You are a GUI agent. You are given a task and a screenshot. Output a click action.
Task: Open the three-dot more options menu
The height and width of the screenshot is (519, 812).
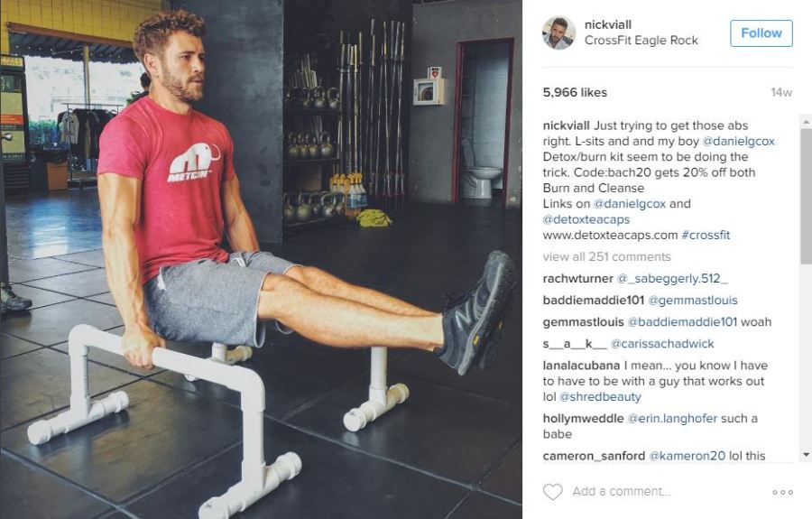click(782, 492)
